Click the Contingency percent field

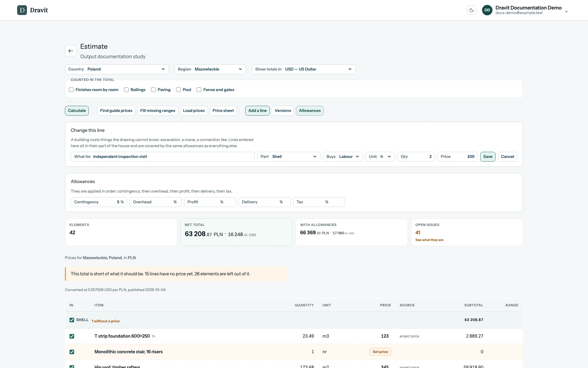click(x=99, y=202)
